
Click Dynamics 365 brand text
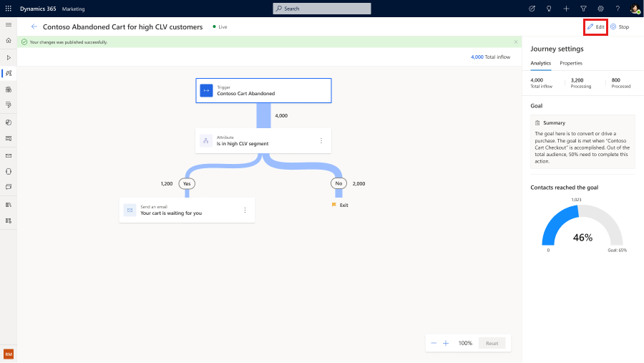[x=38, y=9]
